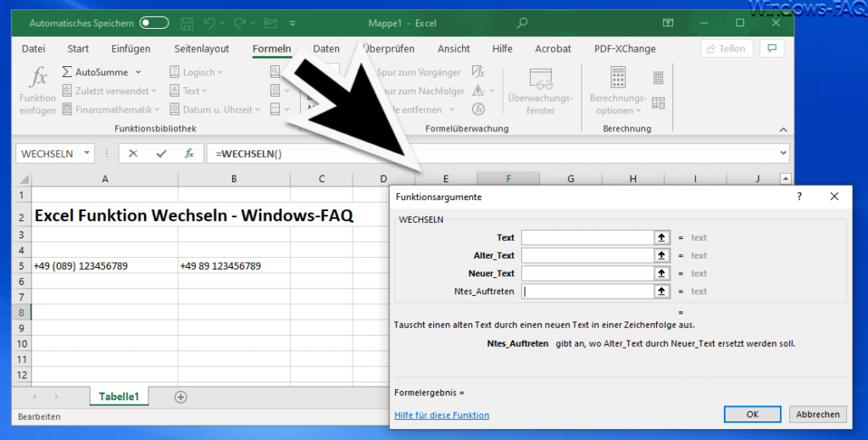Open the Hilfe für diese Funktion link
Screen dimensions: 868x440
(x=442, y=415)
